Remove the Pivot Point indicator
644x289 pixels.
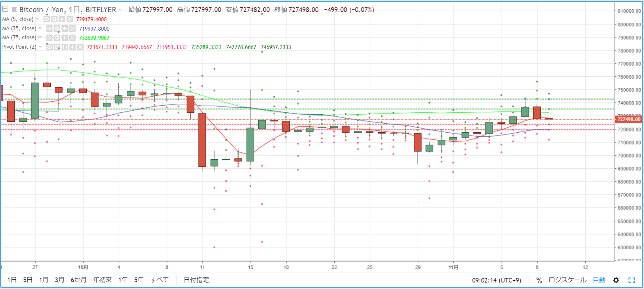tap(80, 47)
